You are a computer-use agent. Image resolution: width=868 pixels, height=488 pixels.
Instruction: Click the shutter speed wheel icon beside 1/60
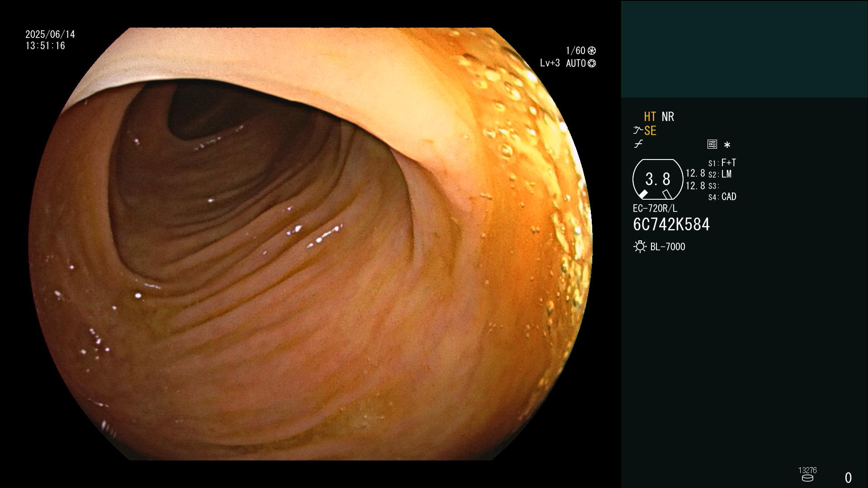tap(592, 51)
